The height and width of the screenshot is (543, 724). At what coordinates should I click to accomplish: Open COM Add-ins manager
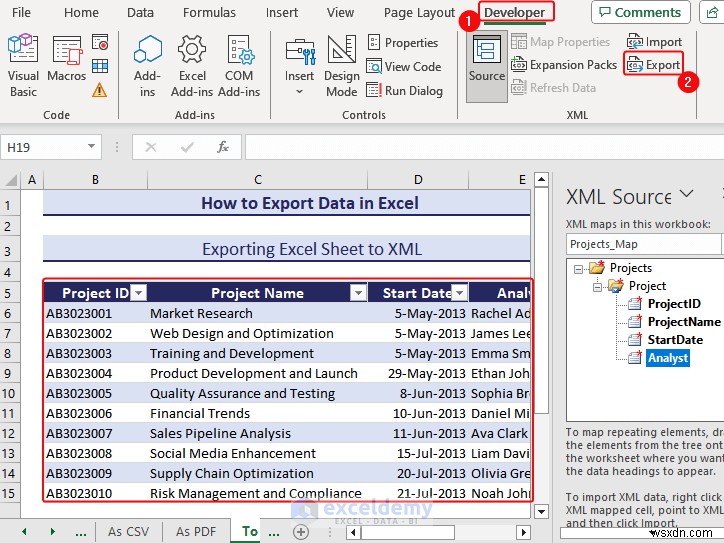[x=239, y=65]
